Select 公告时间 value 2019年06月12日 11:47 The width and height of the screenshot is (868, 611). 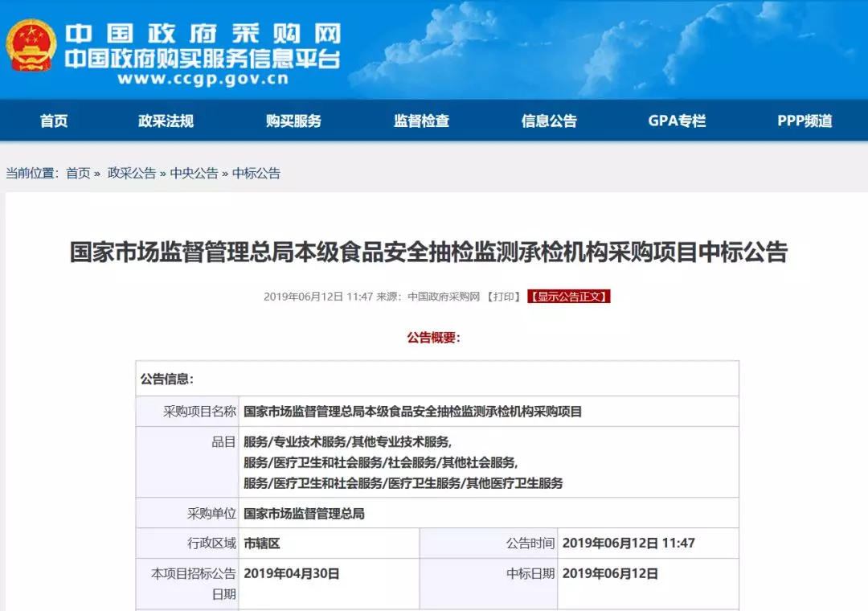[x=628, y=543]
